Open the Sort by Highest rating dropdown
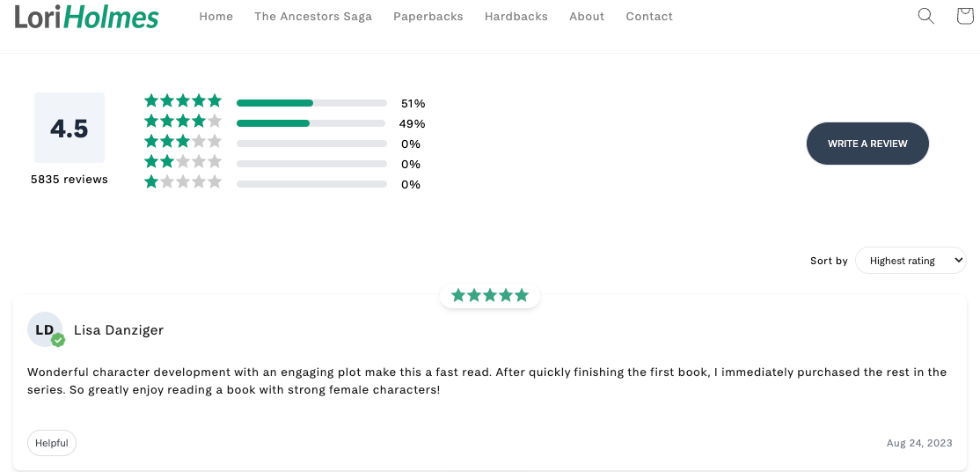 tap(911, 261)
